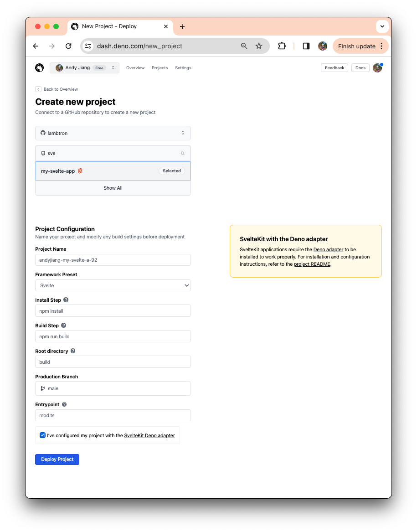Expand the lambtron GitHub account selector
Image resolution: width=417 pixels, height=532 pixels.
coord(113,133)
